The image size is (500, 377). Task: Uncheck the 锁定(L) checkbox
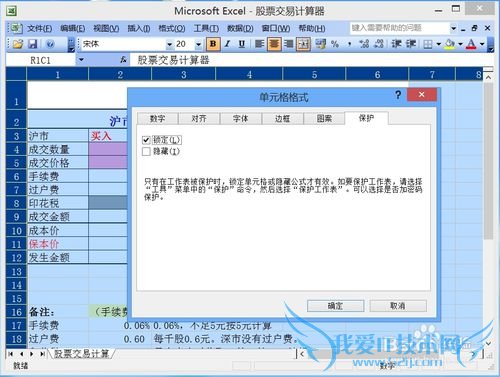(x=146, y=140)
